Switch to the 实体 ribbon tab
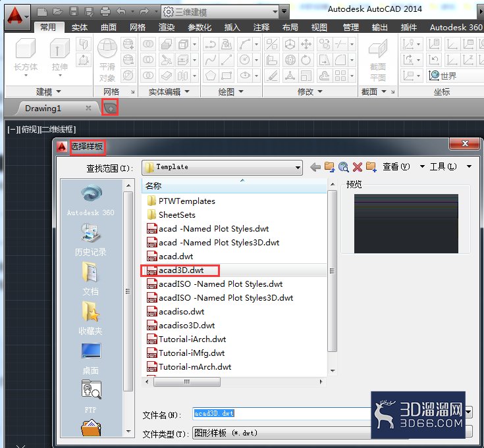The height and width of the screenshot is (448, 484). [79, 28]
